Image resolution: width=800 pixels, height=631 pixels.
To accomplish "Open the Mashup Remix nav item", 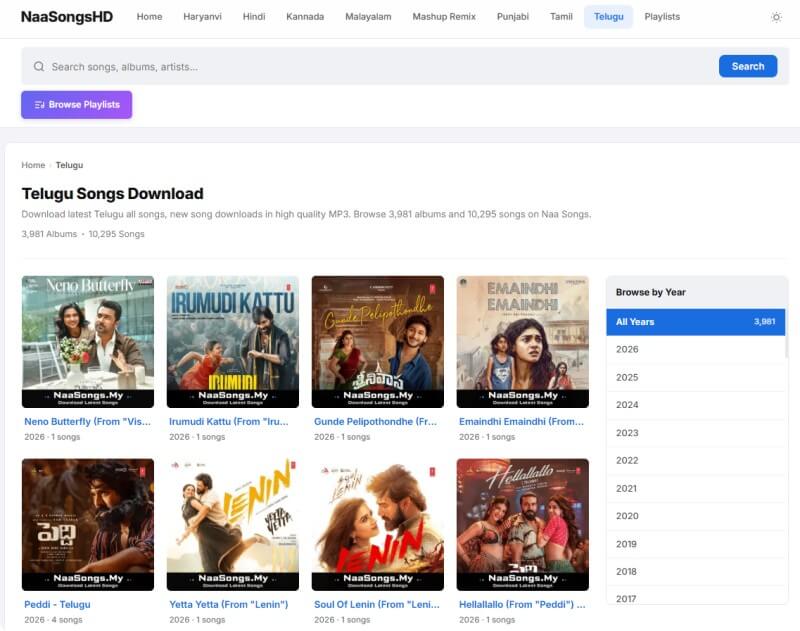I will click(444, 17).
